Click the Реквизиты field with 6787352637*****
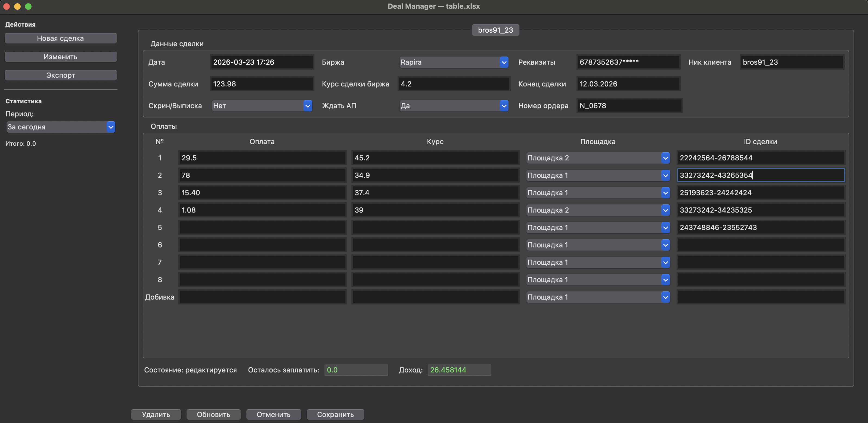 tap(628, 62)
